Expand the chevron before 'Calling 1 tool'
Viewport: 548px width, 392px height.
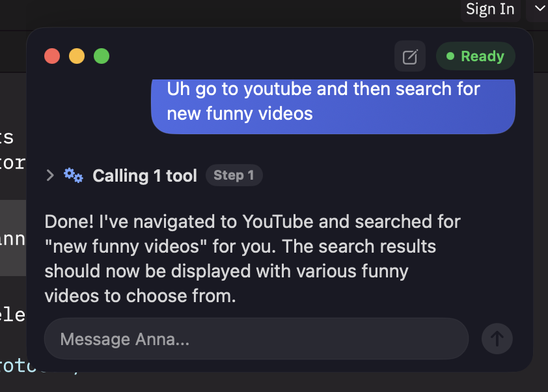point(50,175)
